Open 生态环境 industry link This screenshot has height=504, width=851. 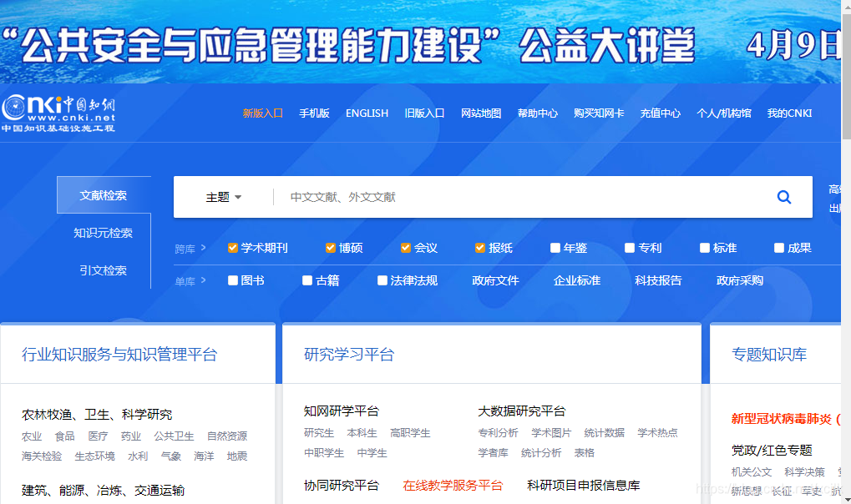[x=94, y=456]
